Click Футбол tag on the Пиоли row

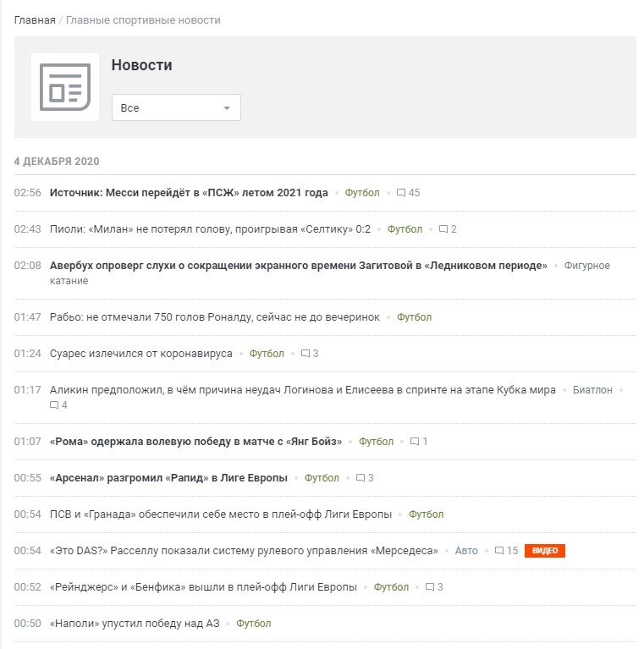(405, 229)
